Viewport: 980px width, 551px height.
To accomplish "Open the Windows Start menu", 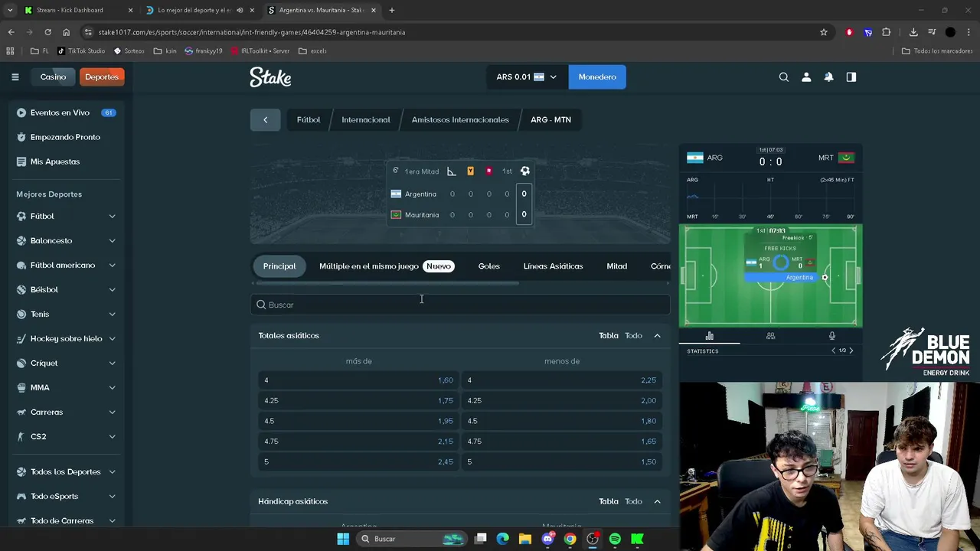I will (343, 539).
